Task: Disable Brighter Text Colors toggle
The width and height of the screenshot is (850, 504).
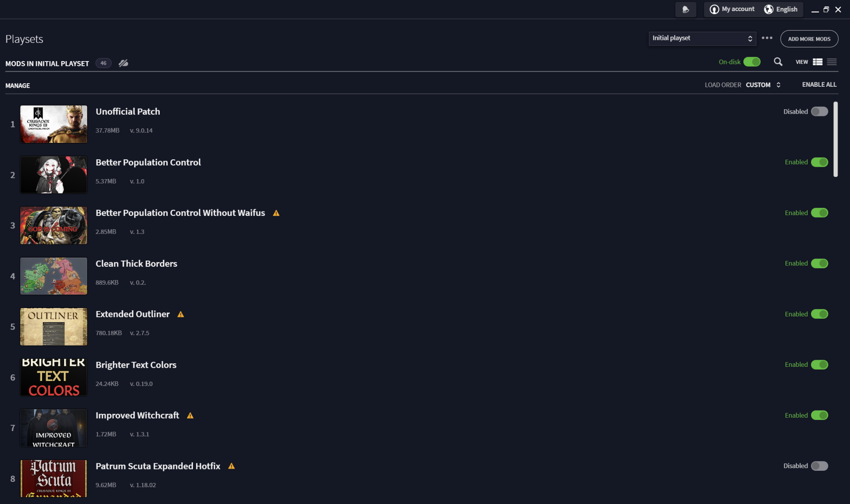Action: click(x=819, y=365)
